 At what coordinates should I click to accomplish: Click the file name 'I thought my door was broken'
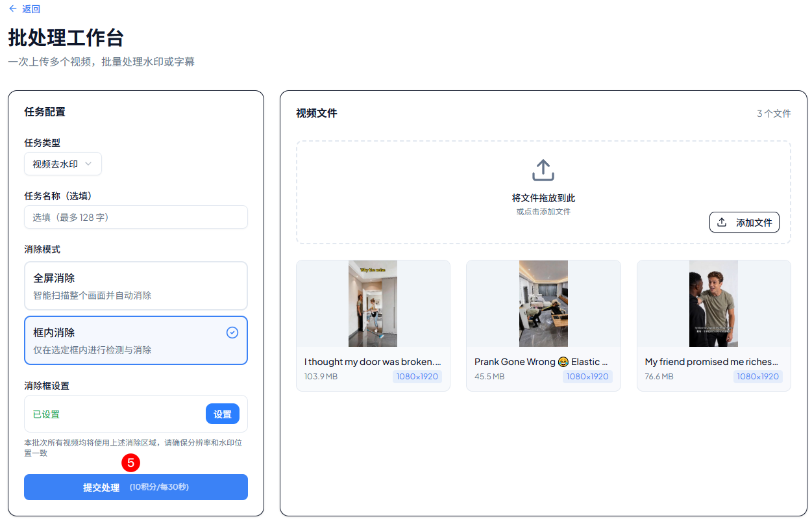pyautogui.click(x=373, y=362)
